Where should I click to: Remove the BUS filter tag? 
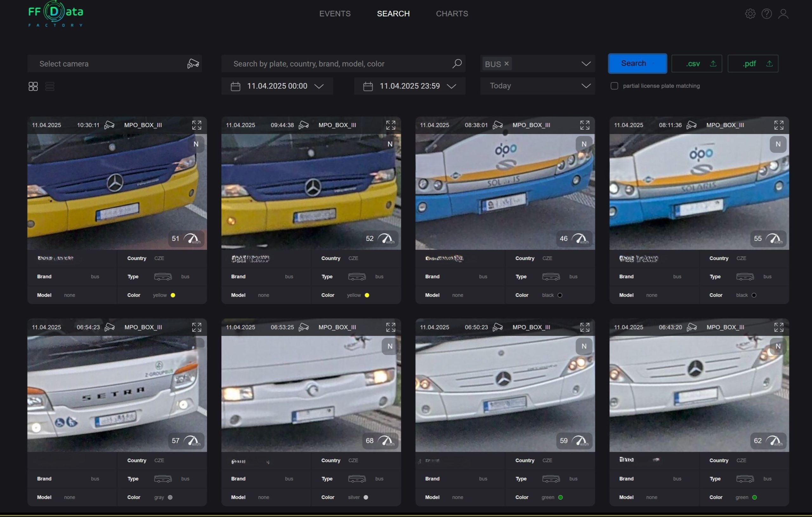(x=506, y=63)
